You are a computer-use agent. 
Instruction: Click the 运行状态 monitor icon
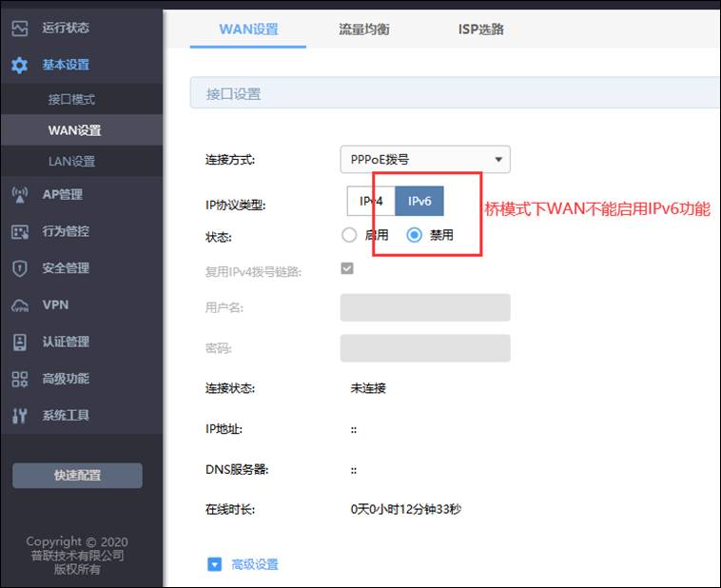click(20, 28)
